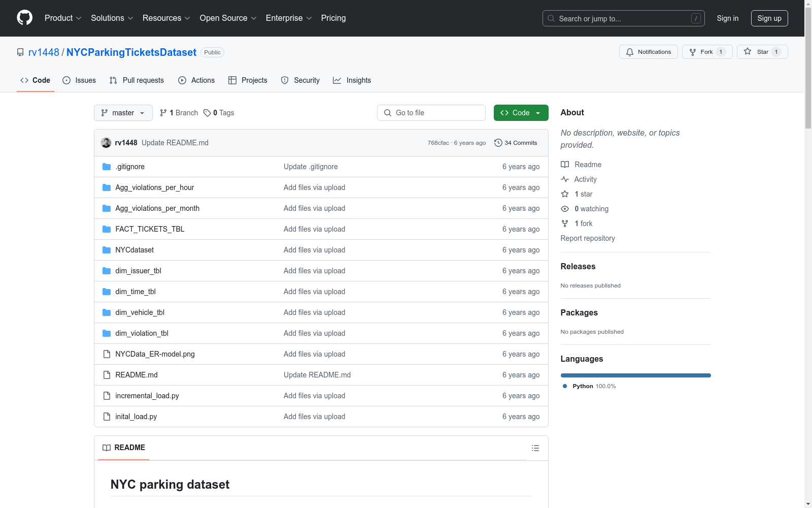Open the README outline list icon

point(535,448)
